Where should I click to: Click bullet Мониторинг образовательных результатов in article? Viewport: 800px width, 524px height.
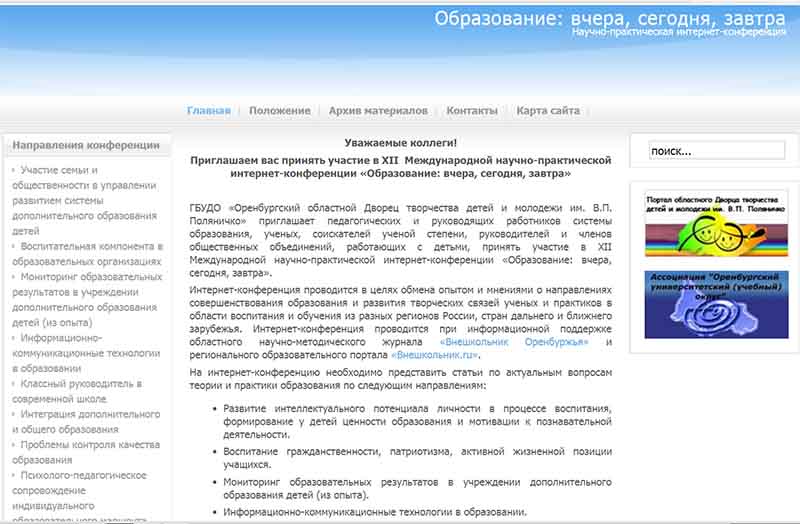point(417,488)
